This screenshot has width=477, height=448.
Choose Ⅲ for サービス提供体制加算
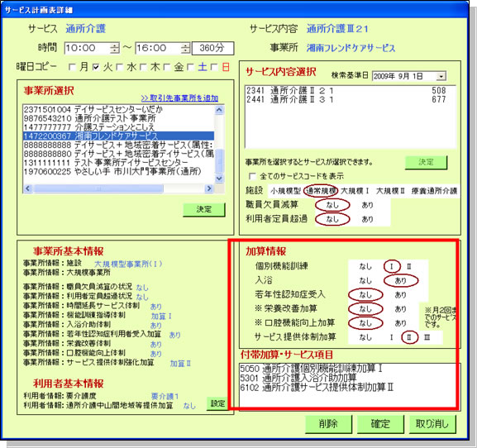pyautogui.click(x=427, y=337)
